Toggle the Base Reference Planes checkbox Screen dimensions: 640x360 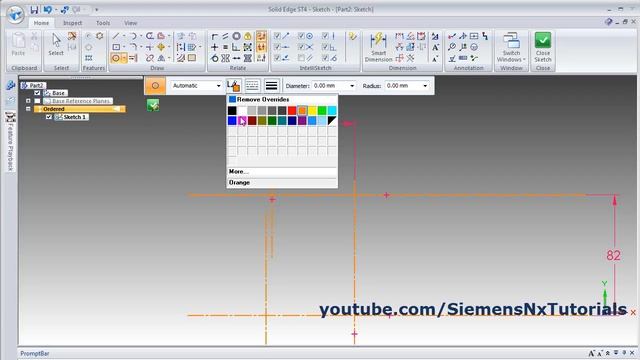click(37, 101)
